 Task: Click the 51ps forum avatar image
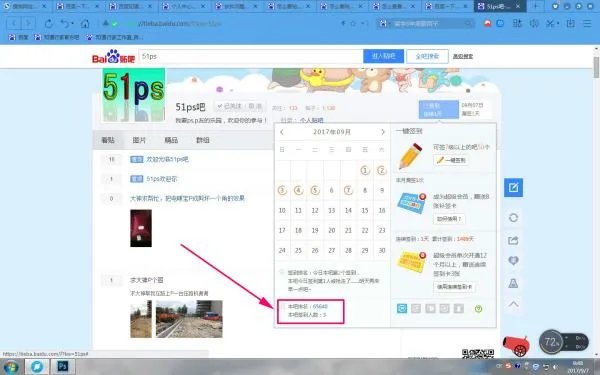tap(134, 95)
